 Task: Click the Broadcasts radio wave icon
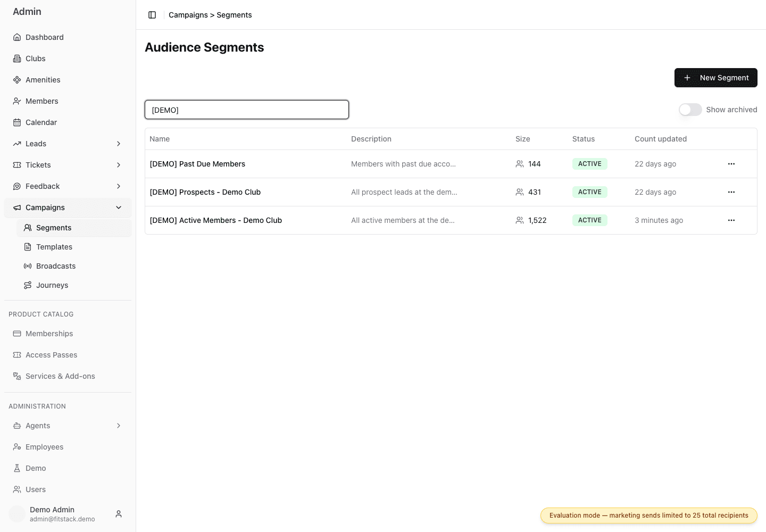coord(28,266)
